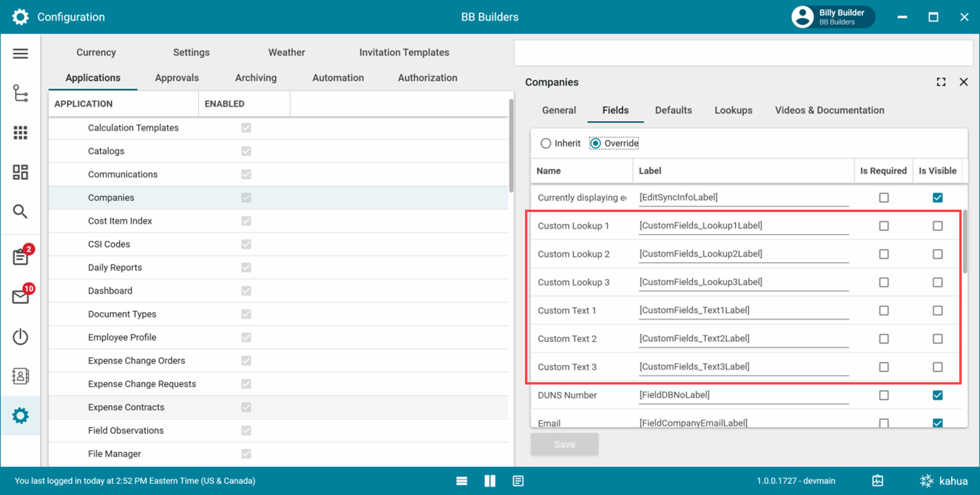Click the search magnifier icon
Screen dimensions: 980x495
point(20,212)
